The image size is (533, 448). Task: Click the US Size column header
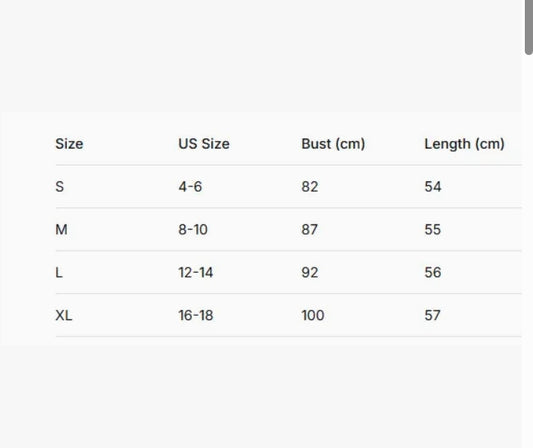click(204, 144)
